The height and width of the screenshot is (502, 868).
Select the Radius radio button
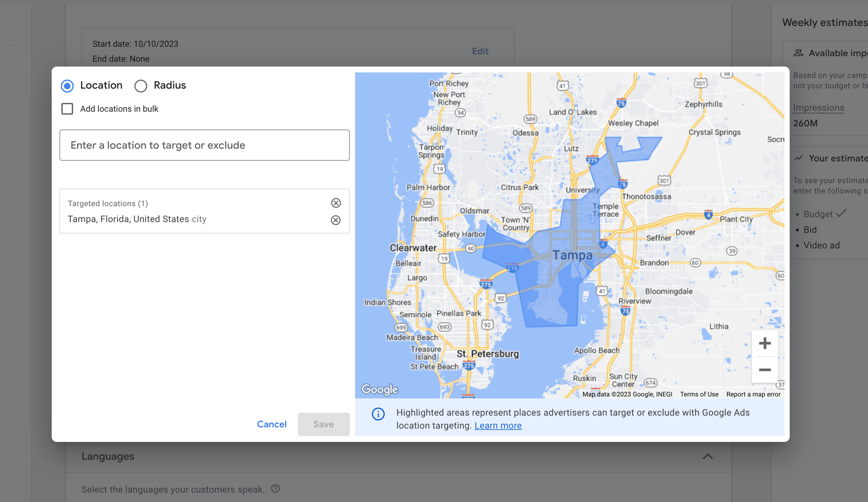141,86
